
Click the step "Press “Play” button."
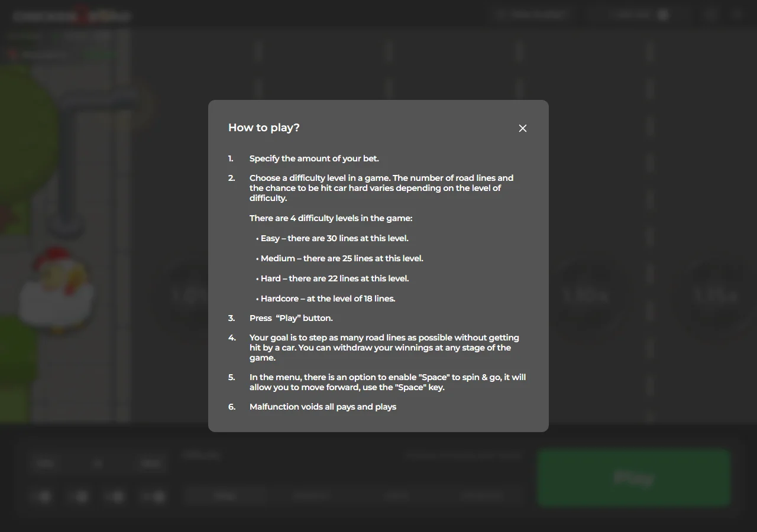(291, 318)
